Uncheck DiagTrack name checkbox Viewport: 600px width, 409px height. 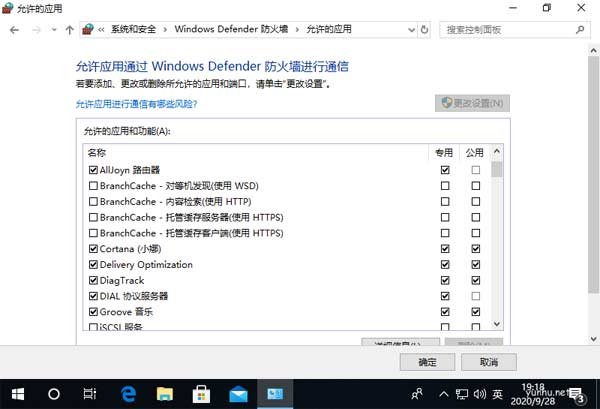(93, 280)
